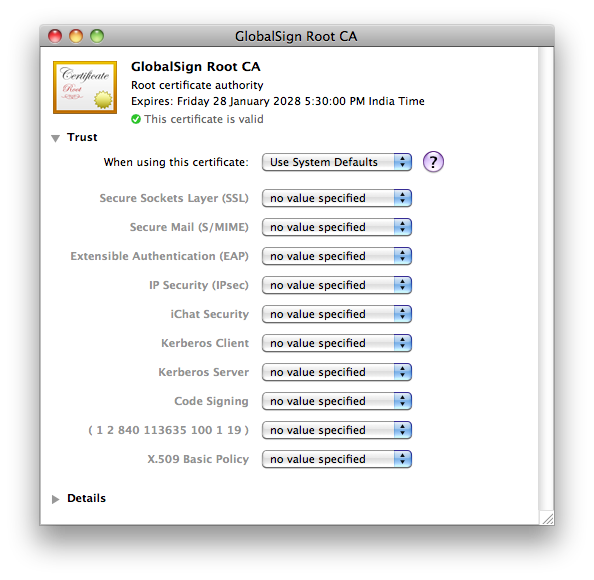Click the 'Details' section label

pos(86,498)
